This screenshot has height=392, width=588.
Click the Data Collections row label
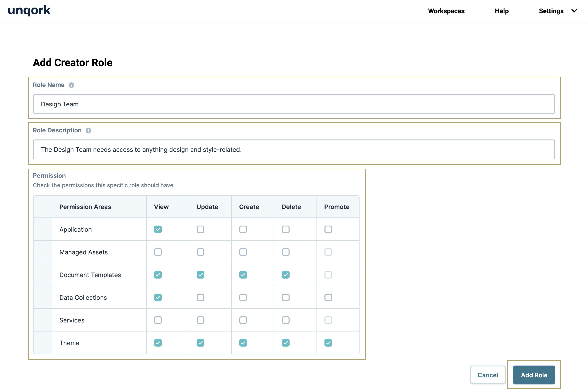point(83,298)
